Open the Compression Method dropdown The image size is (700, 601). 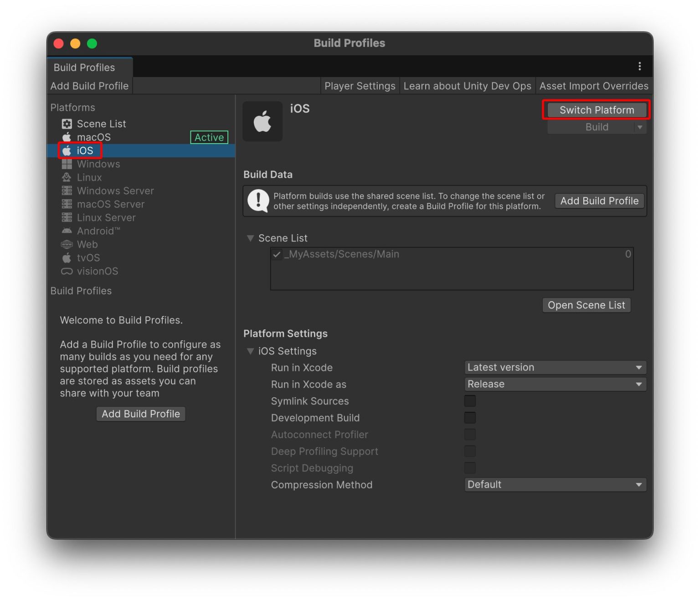[x=555, y=484]
